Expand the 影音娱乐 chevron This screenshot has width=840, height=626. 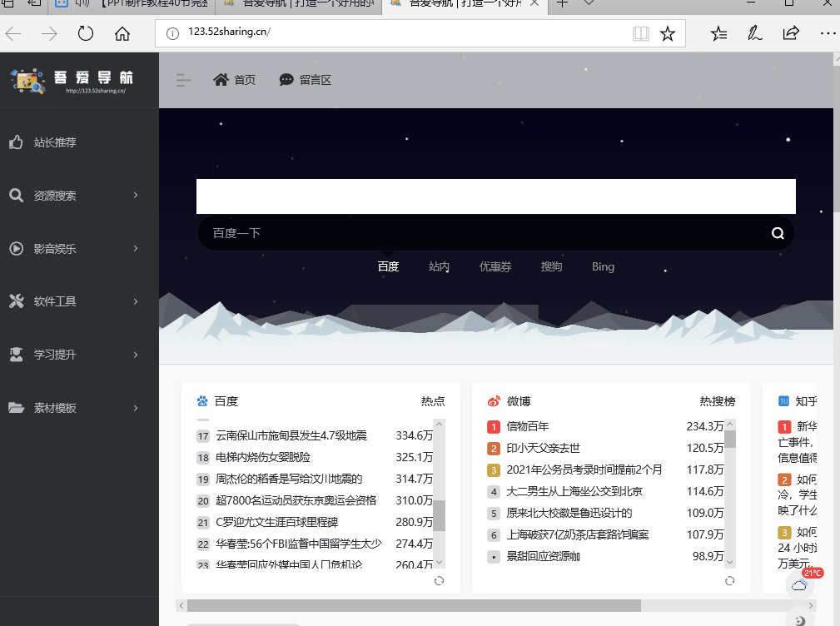[x=136, y=248]
